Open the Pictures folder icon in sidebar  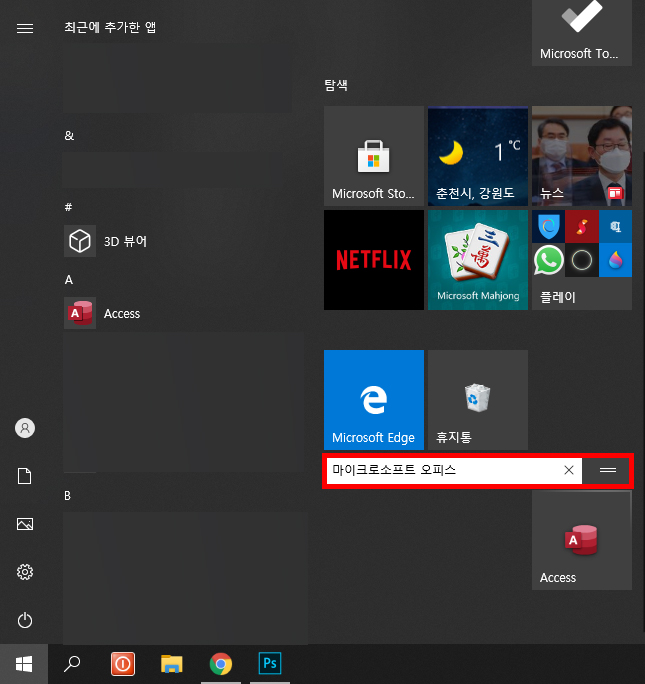point(25,524)
